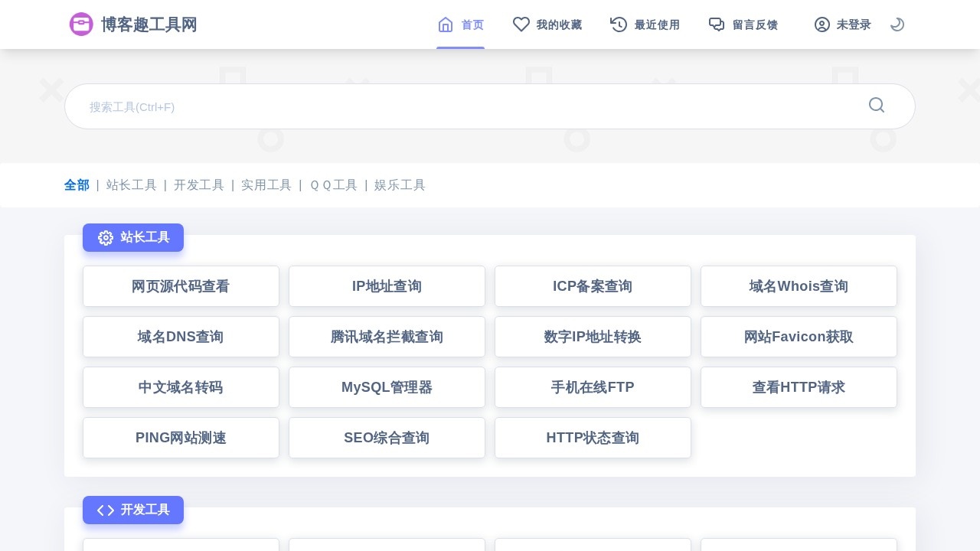Image resolution: width=980 pixels, height=551 pixels.
Task: Open the SEO综合查询 tool
Action: click(x=387, y=437)
